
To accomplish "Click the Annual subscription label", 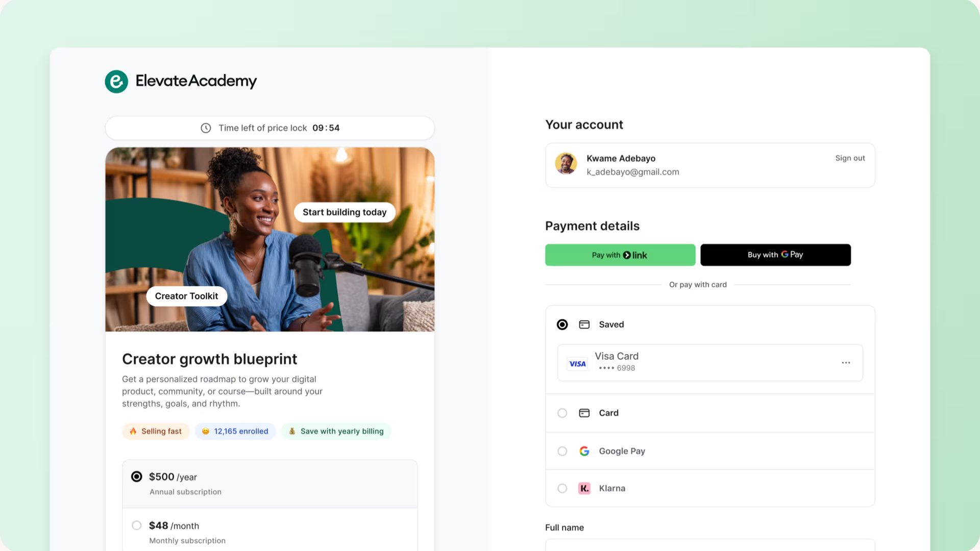I will [185, 492].
